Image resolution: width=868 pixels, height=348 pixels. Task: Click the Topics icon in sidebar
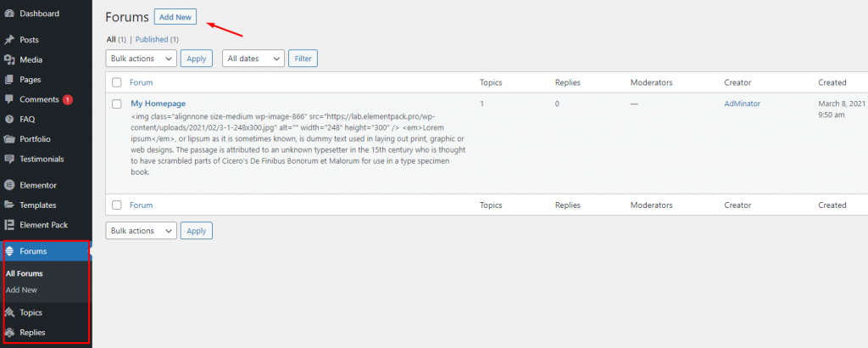8,312
